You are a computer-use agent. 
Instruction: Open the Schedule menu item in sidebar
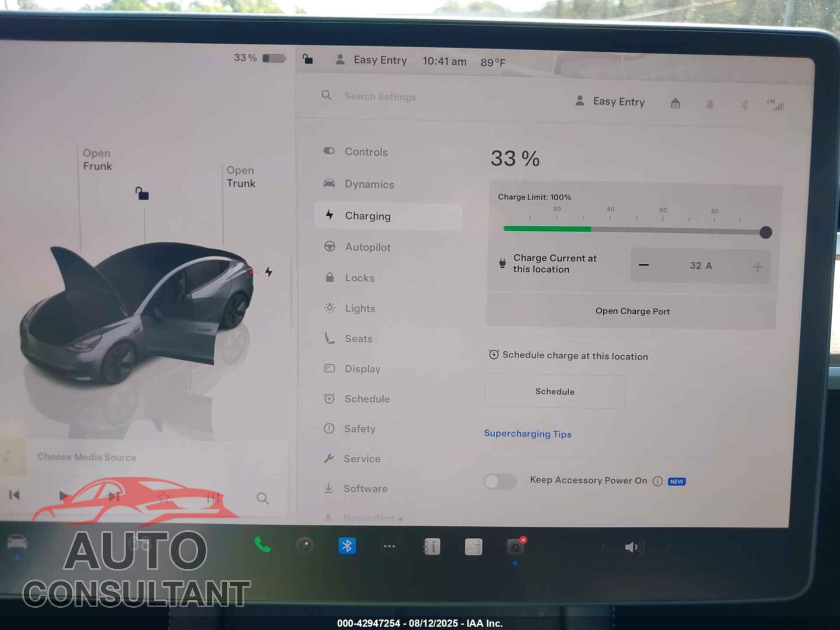click(x=357, y=399)
